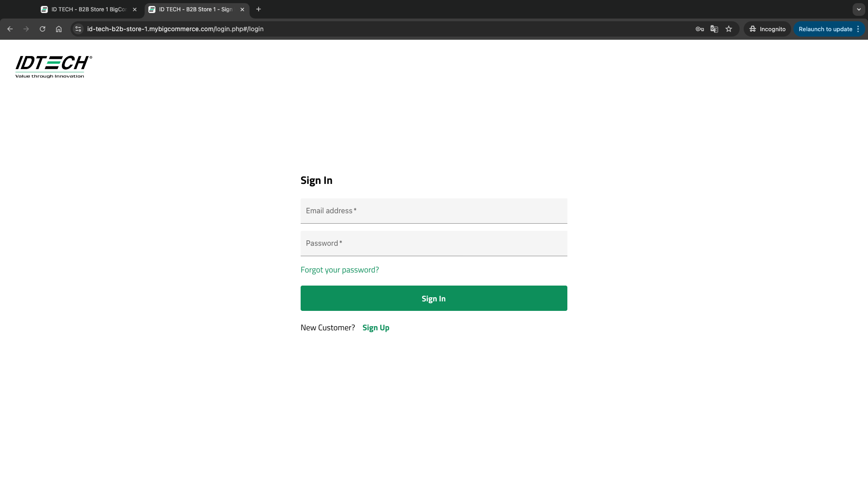Follow the Forgot your password link
Viewport: 868px width, 488px height.
[x=340, y=270]
